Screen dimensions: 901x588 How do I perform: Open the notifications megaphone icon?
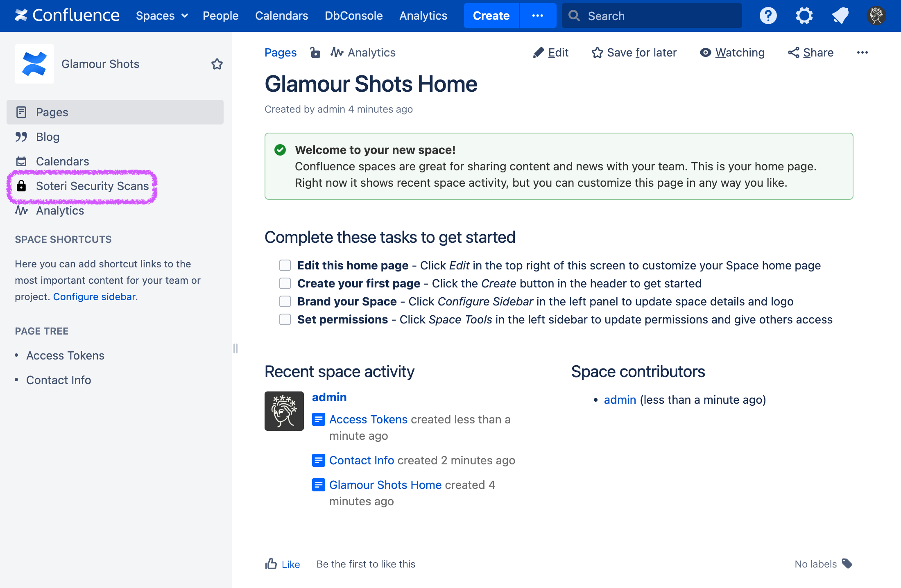(840, 16)
